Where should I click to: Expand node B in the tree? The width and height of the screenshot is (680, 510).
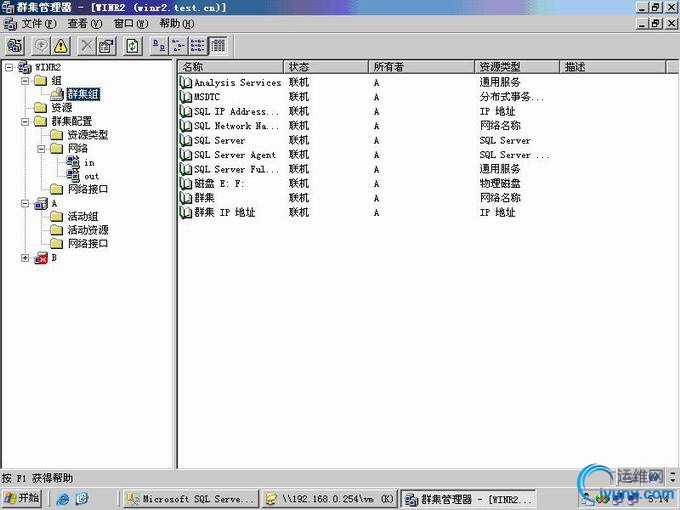pyautogui.click(x=25, y=258)
